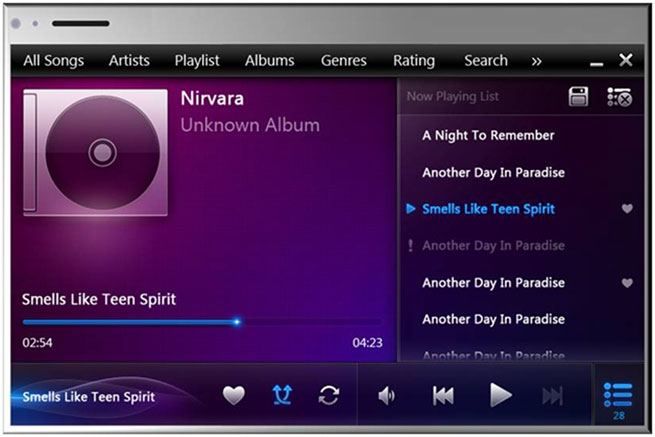Clear the Now Playing list
This screenshot has height=437, width=655.
coord(619,97)
